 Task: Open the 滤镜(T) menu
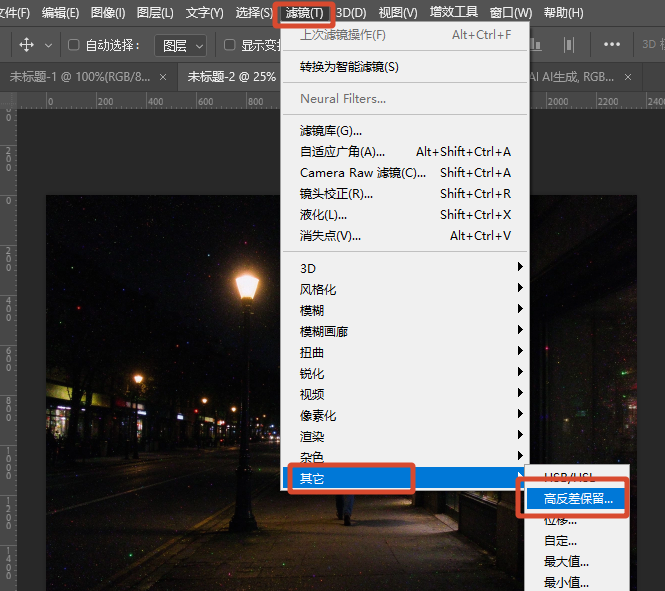tap(304, 13)
